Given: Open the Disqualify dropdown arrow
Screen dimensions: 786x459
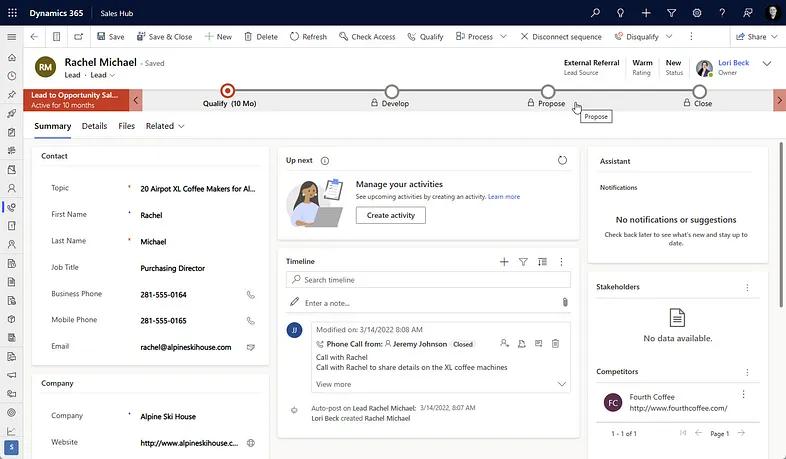Looking at the screenshot, I should pos(669,37).
